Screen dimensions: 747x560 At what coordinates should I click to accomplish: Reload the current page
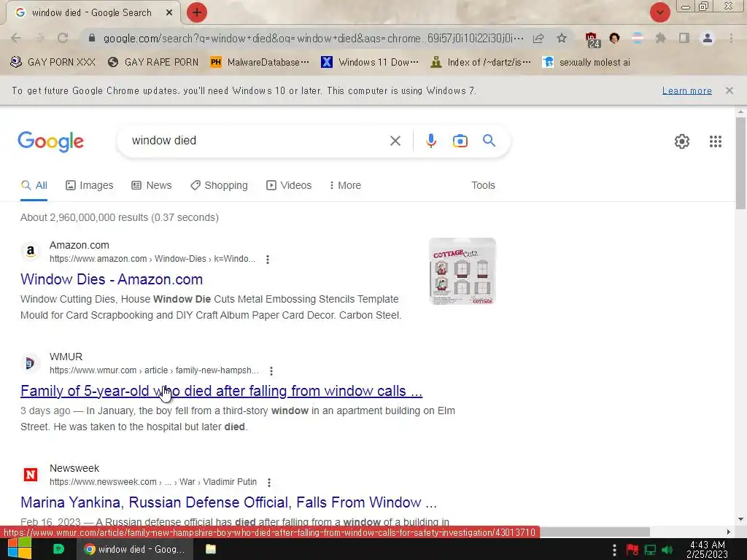[x=63, y=38]
